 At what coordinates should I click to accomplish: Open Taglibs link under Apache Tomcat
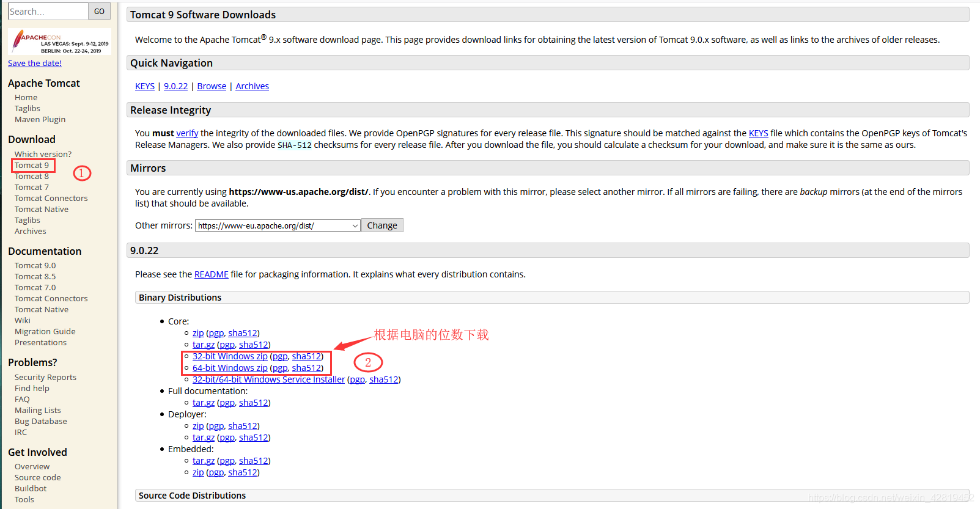pyautogui.click(x=28, y=109)
